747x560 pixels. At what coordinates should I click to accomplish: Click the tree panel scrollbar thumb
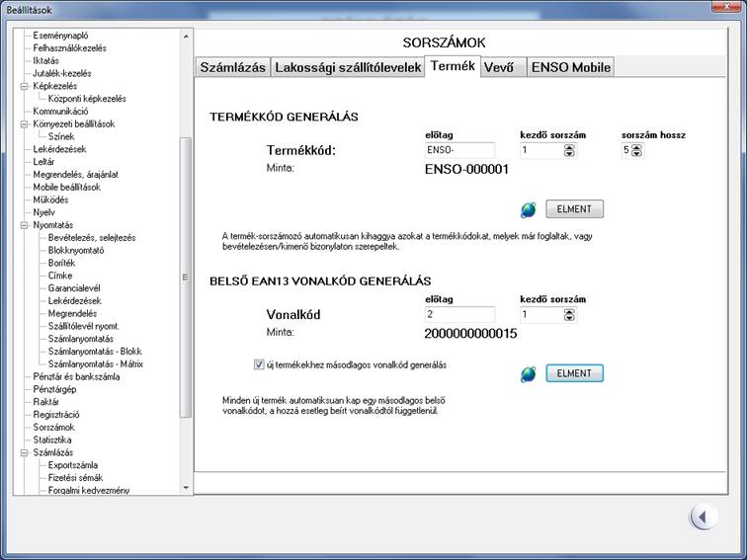pos(186,278)
